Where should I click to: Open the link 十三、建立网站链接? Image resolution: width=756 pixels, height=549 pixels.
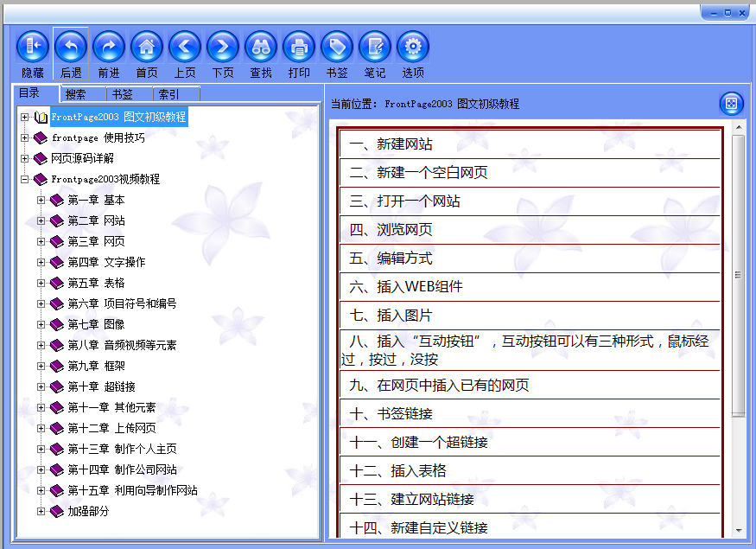click(x=412, y=500)
